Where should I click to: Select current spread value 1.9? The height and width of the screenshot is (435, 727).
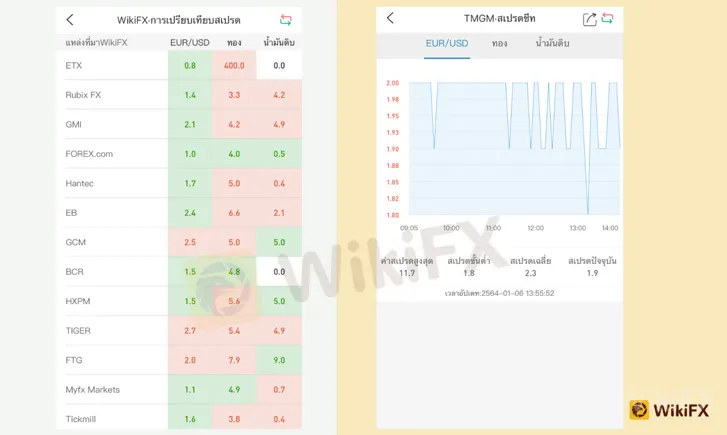pyautogui.click(x=592, y=273)
